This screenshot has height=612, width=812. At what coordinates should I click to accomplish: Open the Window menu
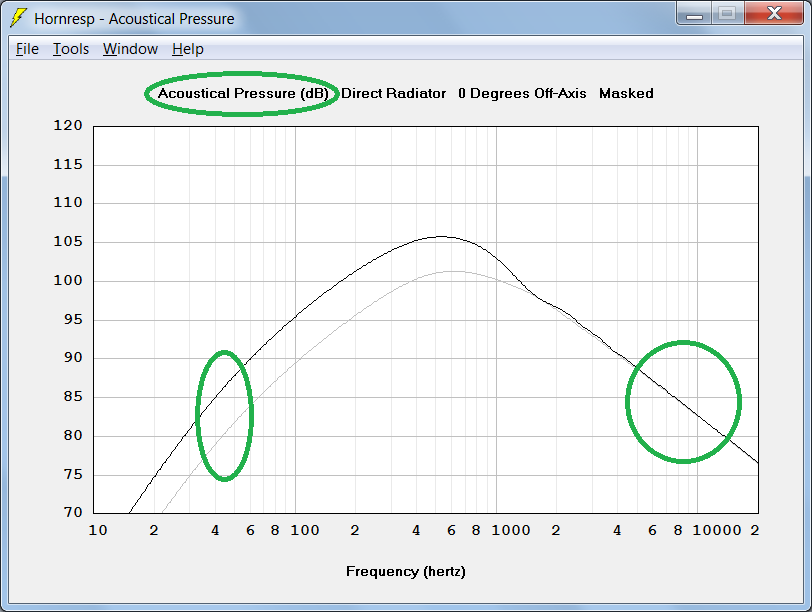tap(130, 49)
